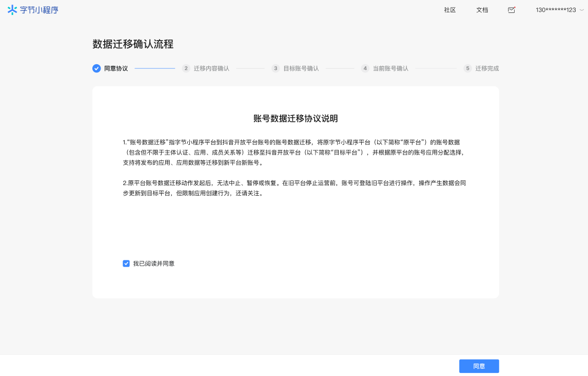This screenshot has height=376, width=588.
Task: Expand the account dropdown arrow
Action: point(581,10)
